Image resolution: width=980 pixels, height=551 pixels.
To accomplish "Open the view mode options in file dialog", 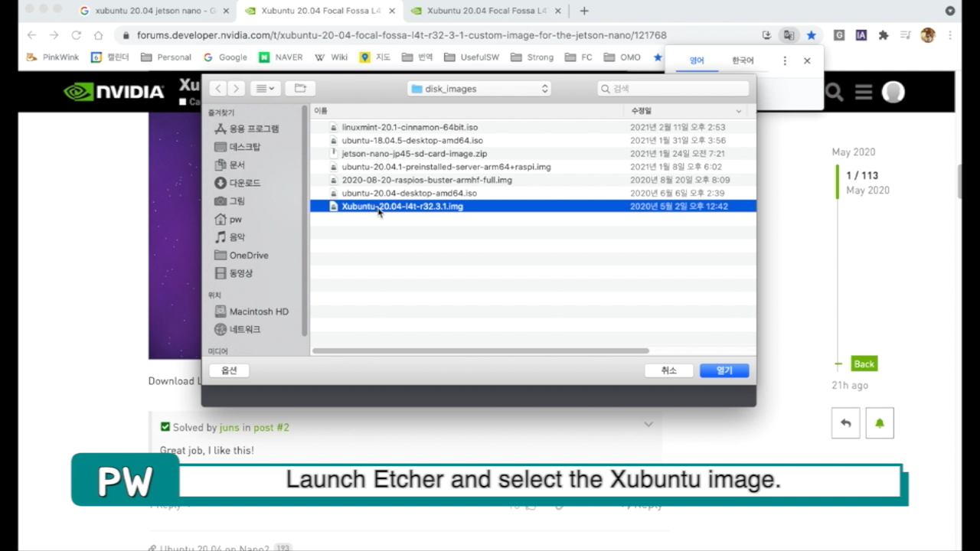I will (266, 89).
